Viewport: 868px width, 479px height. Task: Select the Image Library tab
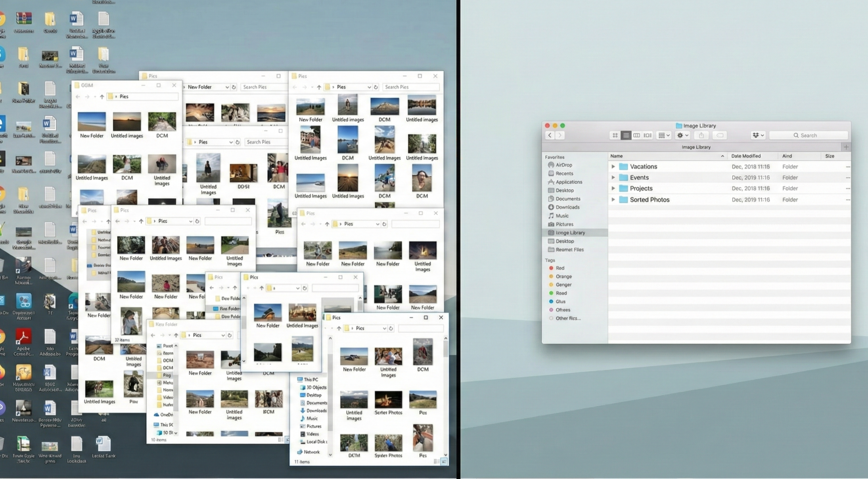click(x=696, y=147)
